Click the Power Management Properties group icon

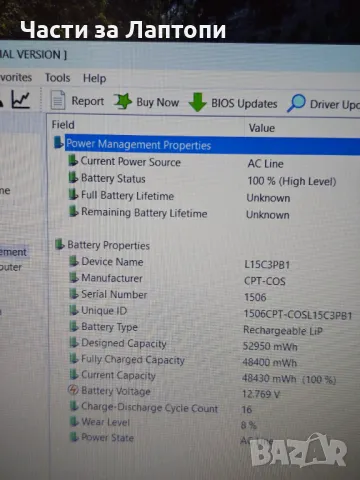[58, 142]
